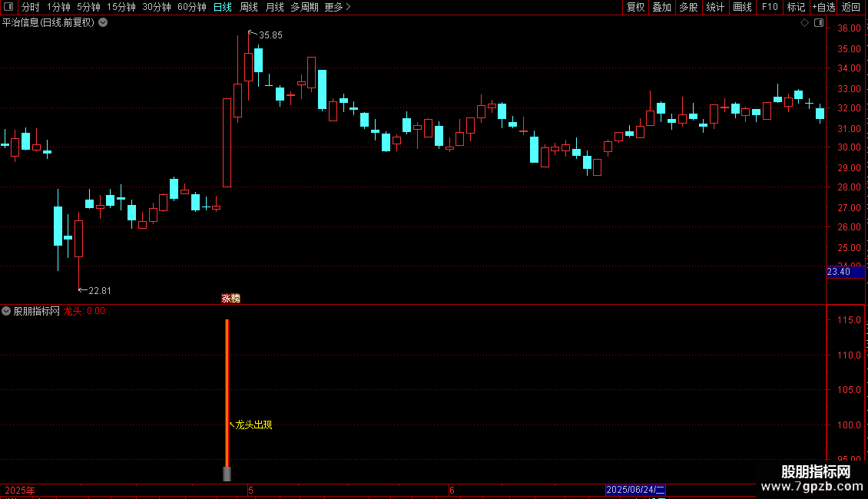Open dropdown next to 平治信息 title
This screenshot has height=499, width=868.
[x=103, y=23]
